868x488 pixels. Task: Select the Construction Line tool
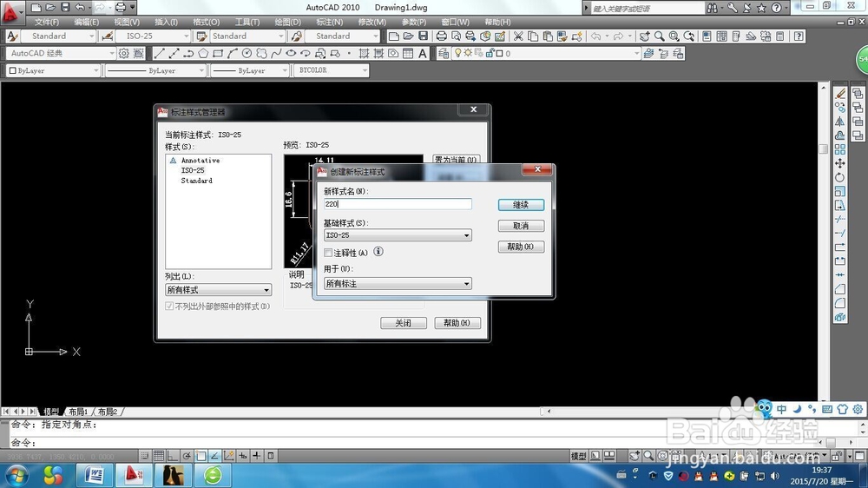pyautogui.click(x=174, y=54)
